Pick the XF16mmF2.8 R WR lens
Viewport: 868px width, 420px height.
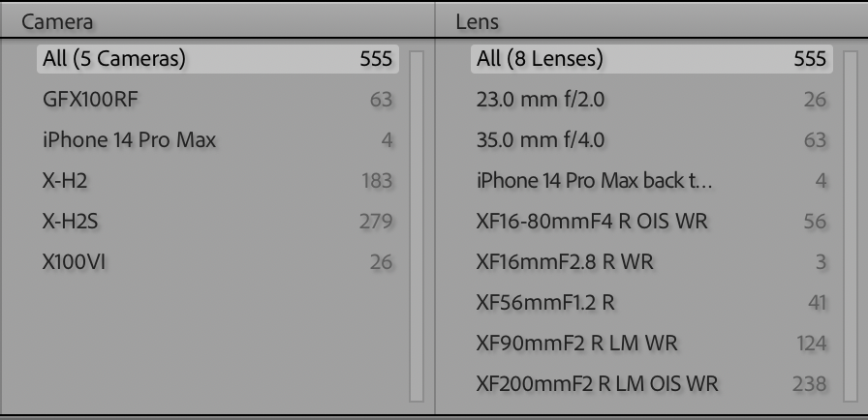[651, 262]
